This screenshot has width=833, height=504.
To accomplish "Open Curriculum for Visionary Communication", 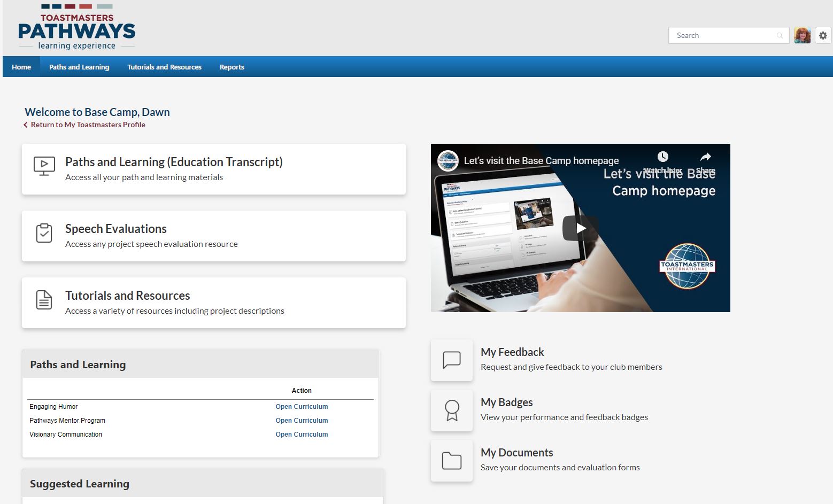I will point(302,435).
